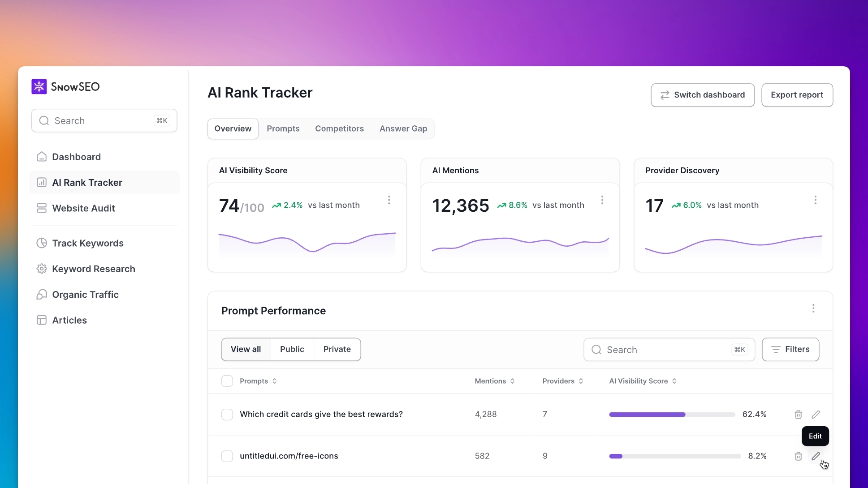Check the untitledui.com/free-icons row checkbox
The image size is (868, 488).
point(227,456)
